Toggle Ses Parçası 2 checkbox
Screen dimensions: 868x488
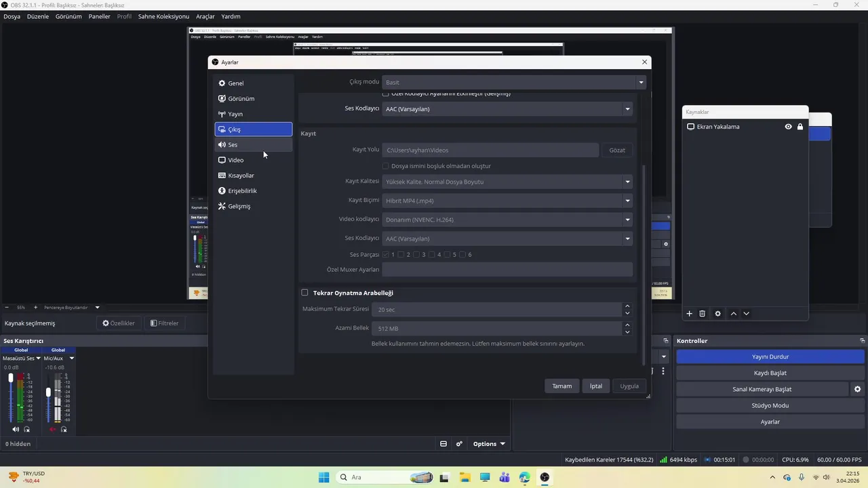pyautogui.click(x=401, y=255)
